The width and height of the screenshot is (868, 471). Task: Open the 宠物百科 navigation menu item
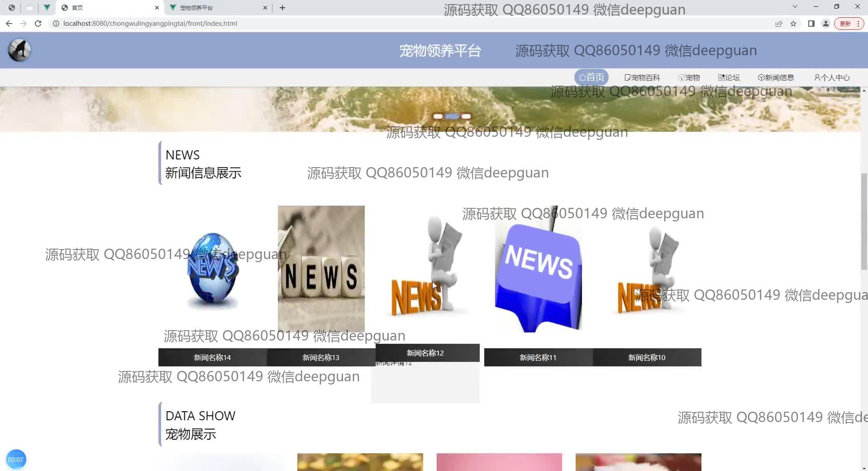[x=642, y=77]
